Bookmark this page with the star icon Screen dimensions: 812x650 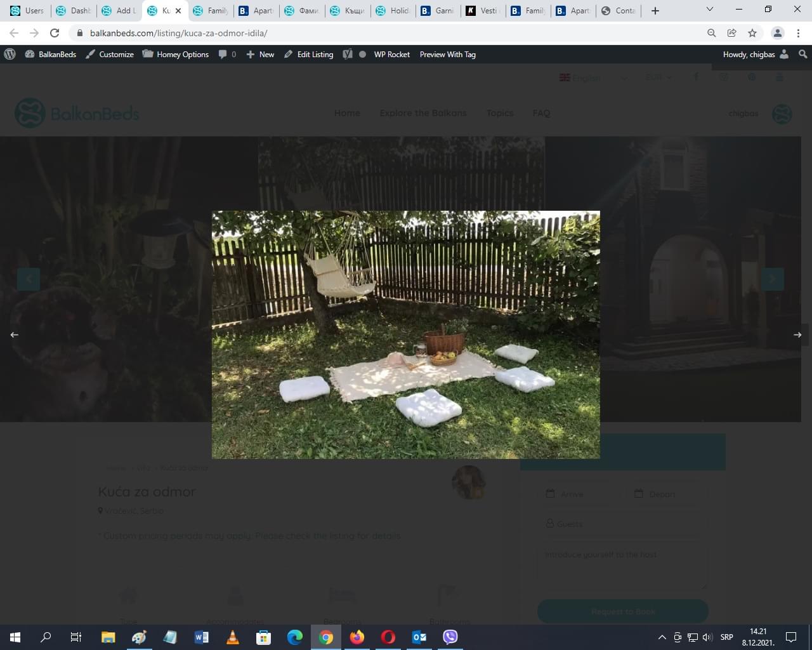[x=752, y=33]
